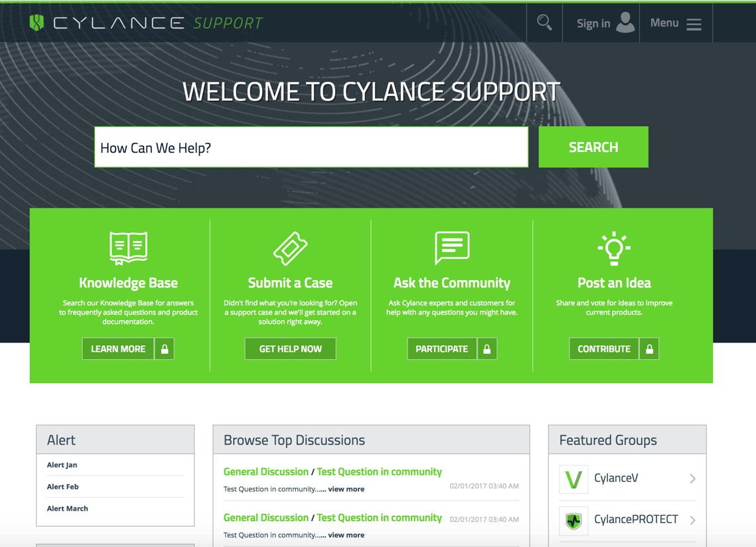Open the Alert Feb entry
The height and width of the screenshot is (547, 756).
coord(62,487)
